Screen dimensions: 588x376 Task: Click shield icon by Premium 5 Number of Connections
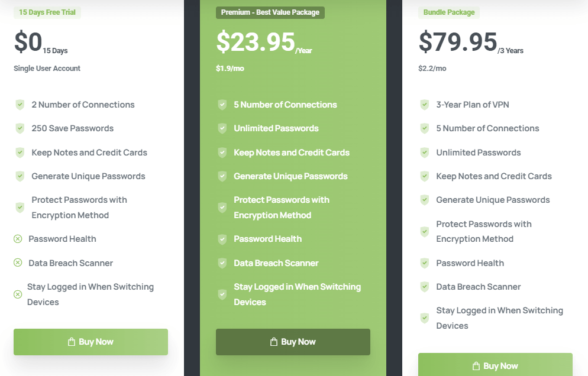(222, 105)
